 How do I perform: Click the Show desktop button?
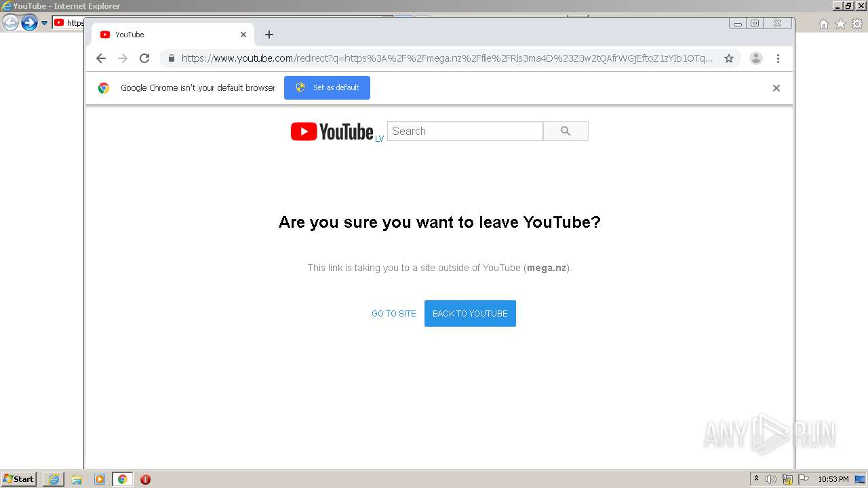coord(861,479)
